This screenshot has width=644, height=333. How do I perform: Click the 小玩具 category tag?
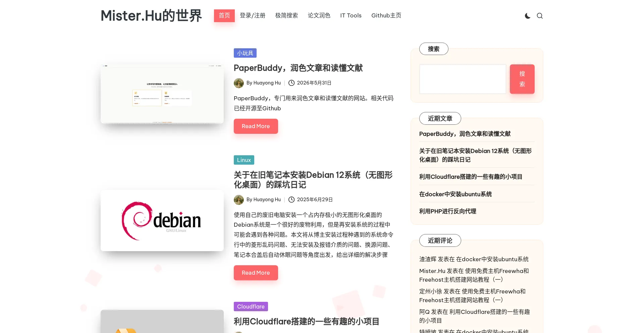pos(245,53)
